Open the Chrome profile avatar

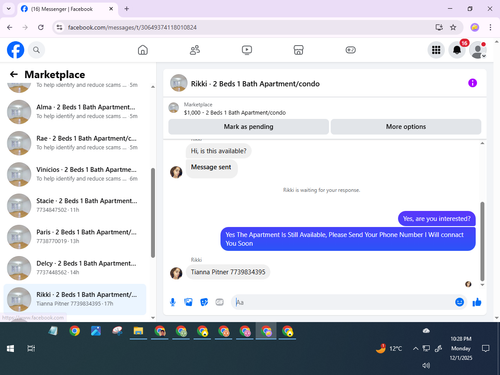475,27
